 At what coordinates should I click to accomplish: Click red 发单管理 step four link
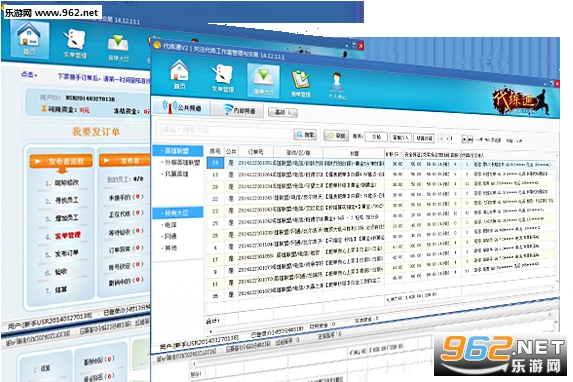coord(67,235)
